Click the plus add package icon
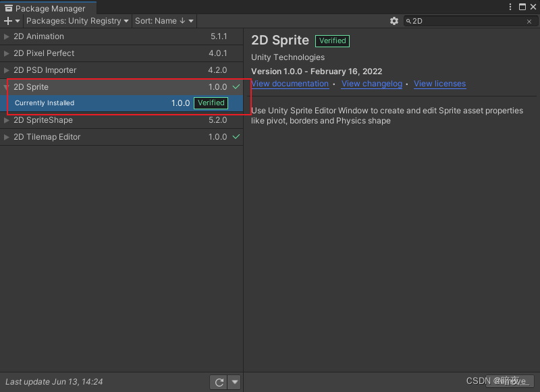 (x=11, y=21)
